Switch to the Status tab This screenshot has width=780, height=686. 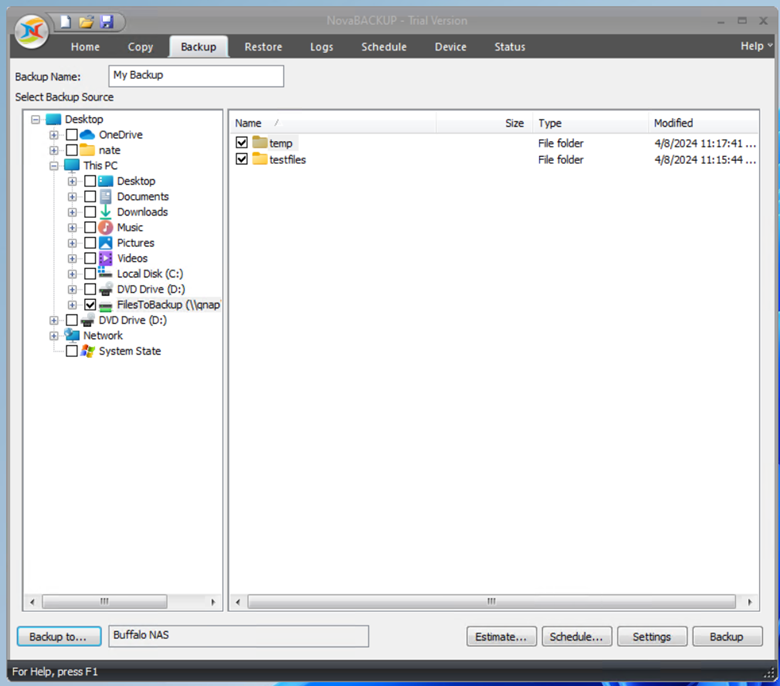[509, 47]
